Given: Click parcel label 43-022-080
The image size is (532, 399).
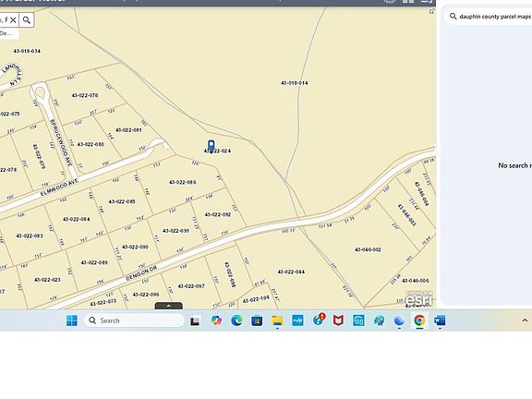Looking at the screenshot, I should pyautogui.click(x=91, y=144).
